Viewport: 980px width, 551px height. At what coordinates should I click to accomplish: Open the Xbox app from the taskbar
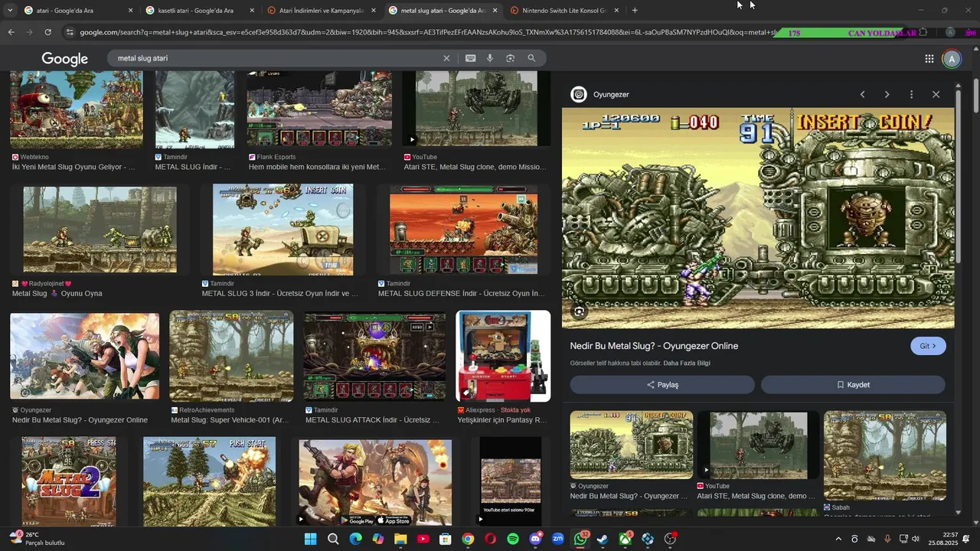point(626,539)
